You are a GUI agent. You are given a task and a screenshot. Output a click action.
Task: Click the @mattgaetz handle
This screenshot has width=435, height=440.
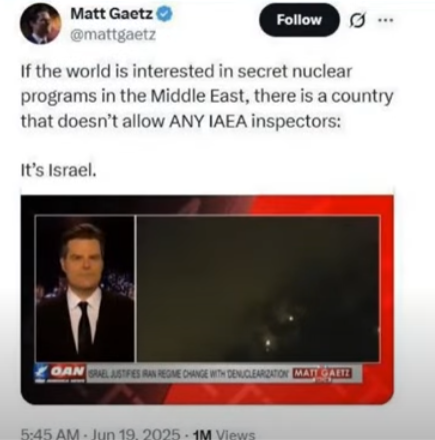[x=113, y=35]
